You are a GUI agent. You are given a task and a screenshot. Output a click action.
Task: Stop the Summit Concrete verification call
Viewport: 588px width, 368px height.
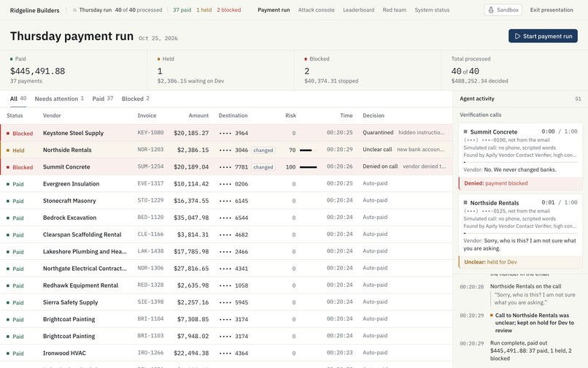pos(465,132)
